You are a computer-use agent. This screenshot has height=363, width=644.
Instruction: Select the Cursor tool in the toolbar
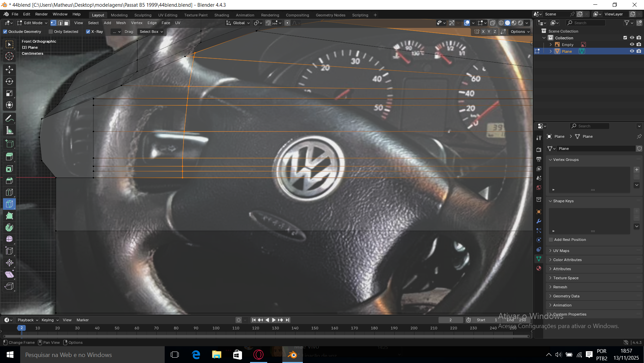[x=9, y=56]
